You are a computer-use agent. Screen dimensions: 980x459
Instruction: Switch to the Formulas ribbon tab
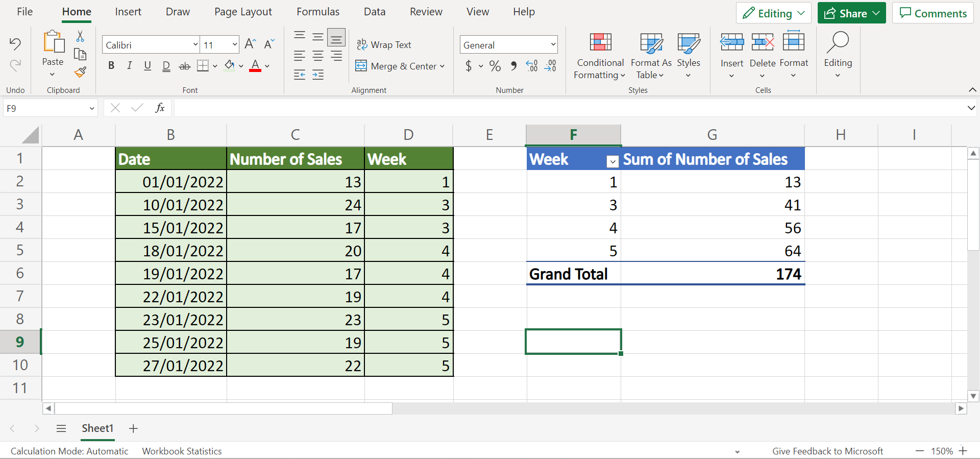[318, 12]
